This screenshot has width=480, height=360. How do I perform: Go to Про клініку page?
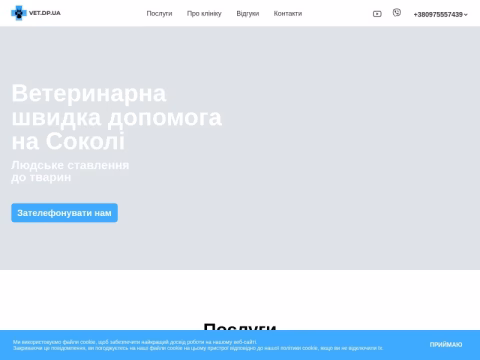tap(204, 14)
